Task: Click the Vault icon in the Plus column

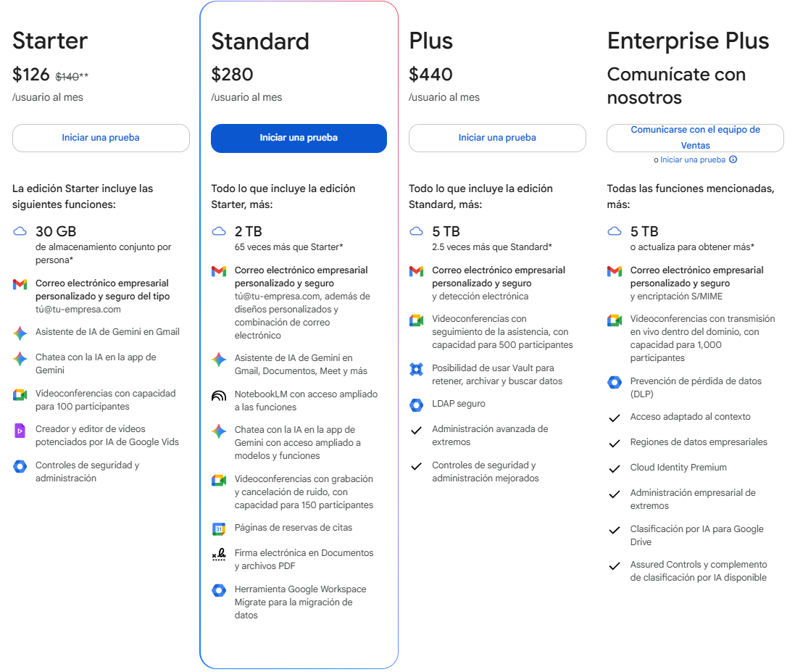Action: pyautogui.click(x=416, y=369)
